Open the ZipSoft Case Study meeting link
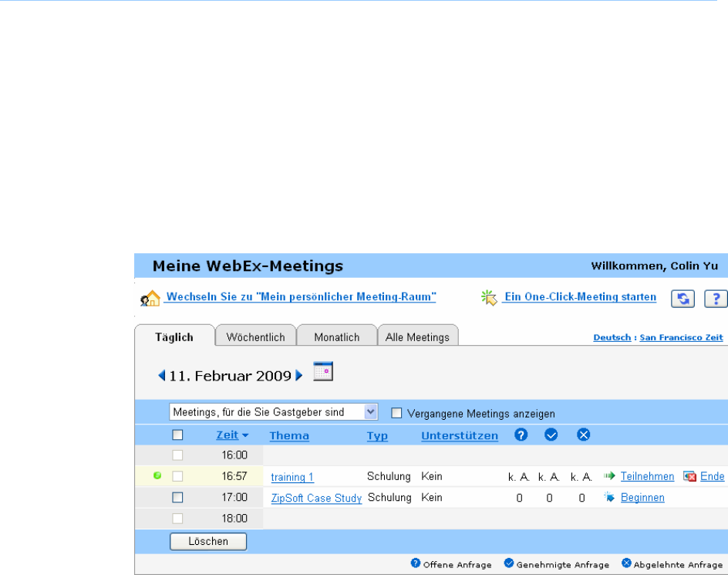 (x=316, y=498)
